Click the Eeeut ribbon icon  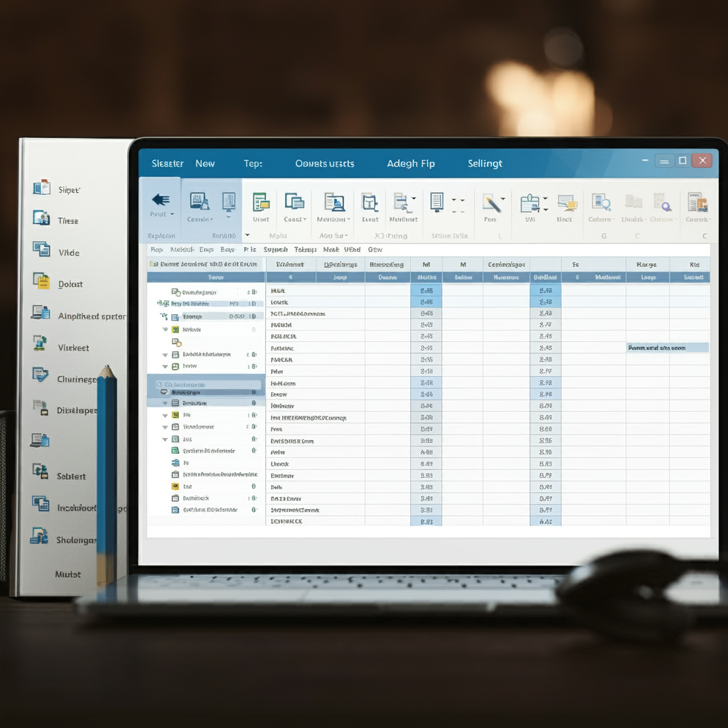coord(370,203)
